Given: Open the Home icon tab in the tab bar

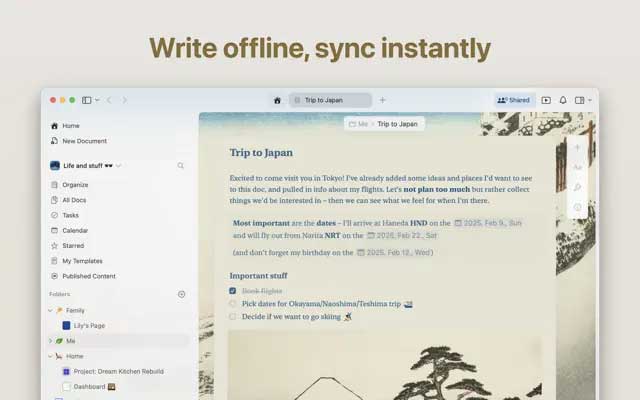Looking at the screenshot, I should tap(277, 100).
